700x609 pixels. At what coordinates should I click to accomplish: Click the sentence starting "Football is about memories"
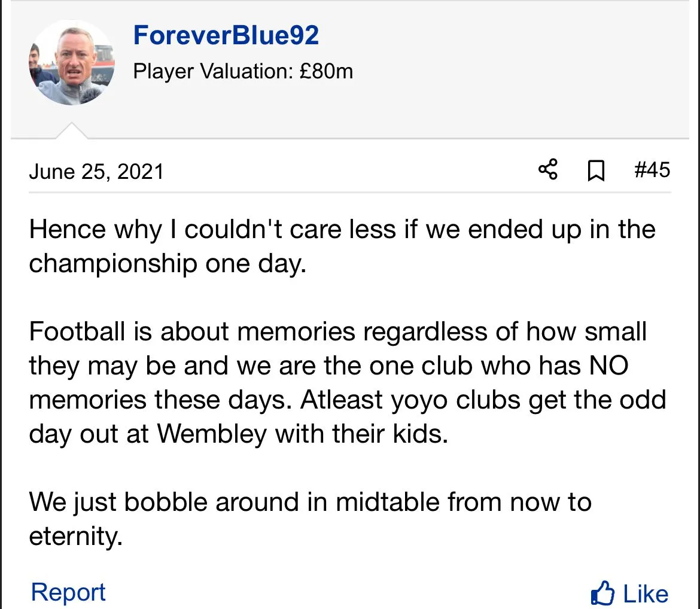click(x=337, y=331)
